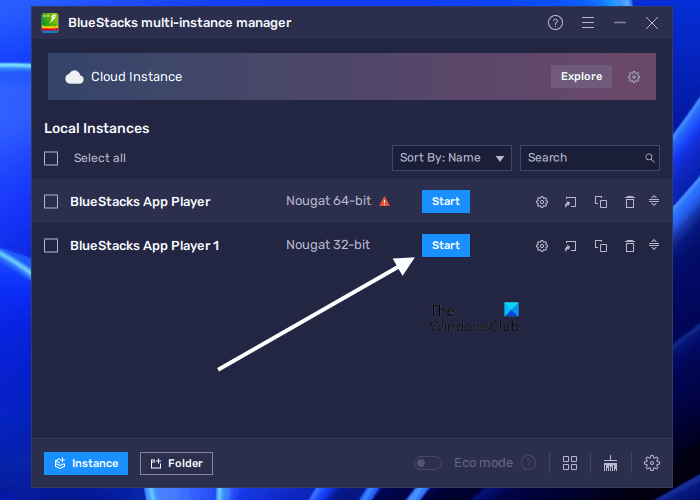Click the Cloud Instance cloud icon
The width and height of the screenshot is (700, 500).
coord(75,77)
